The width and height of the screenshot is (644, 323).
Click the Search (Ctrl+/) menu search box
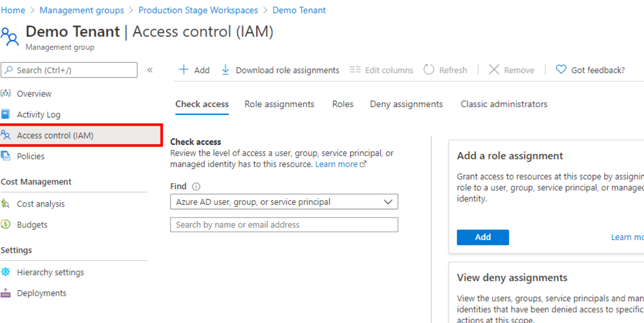(x=69, y=70)
